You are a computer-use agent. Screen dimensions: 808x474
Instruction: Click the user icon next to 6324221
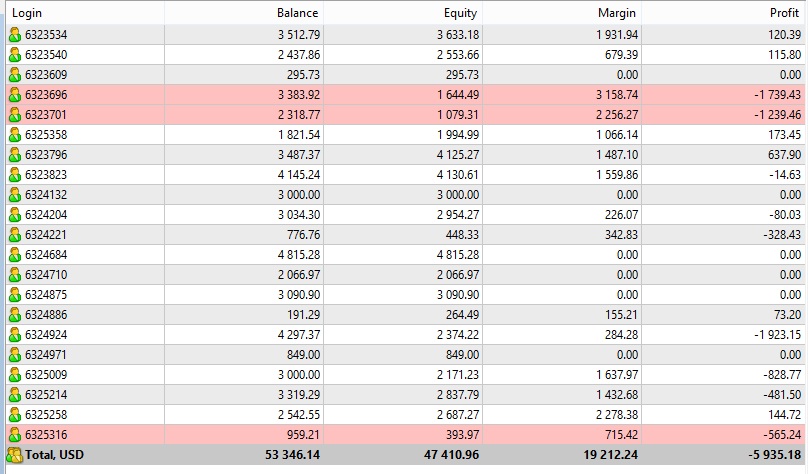click(15, 235)
